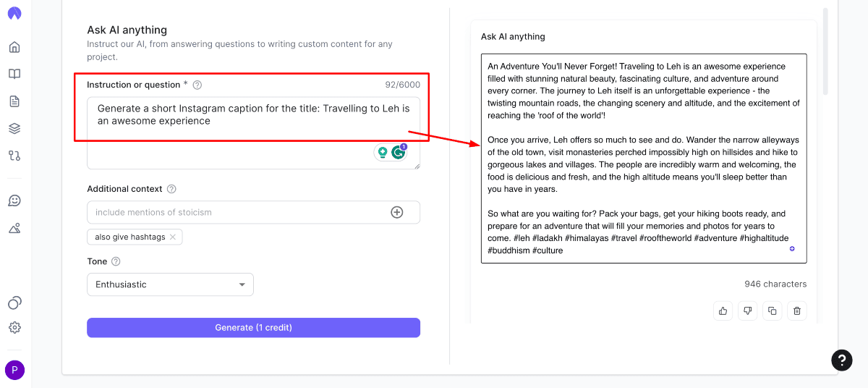Remove the 'also give hashtags' tag
868x388 pixels.
173,237
